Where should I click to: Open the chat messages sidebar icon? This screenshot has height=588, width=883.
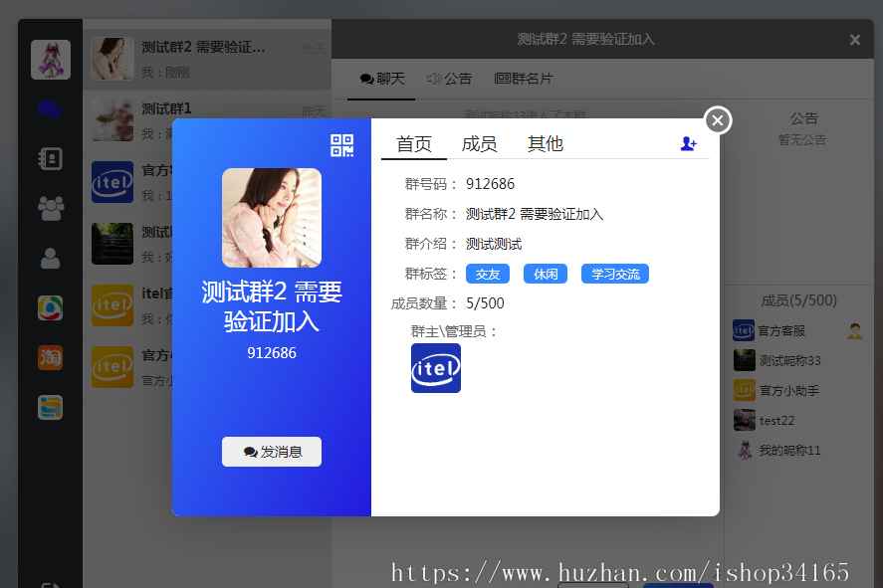(50, 109)
